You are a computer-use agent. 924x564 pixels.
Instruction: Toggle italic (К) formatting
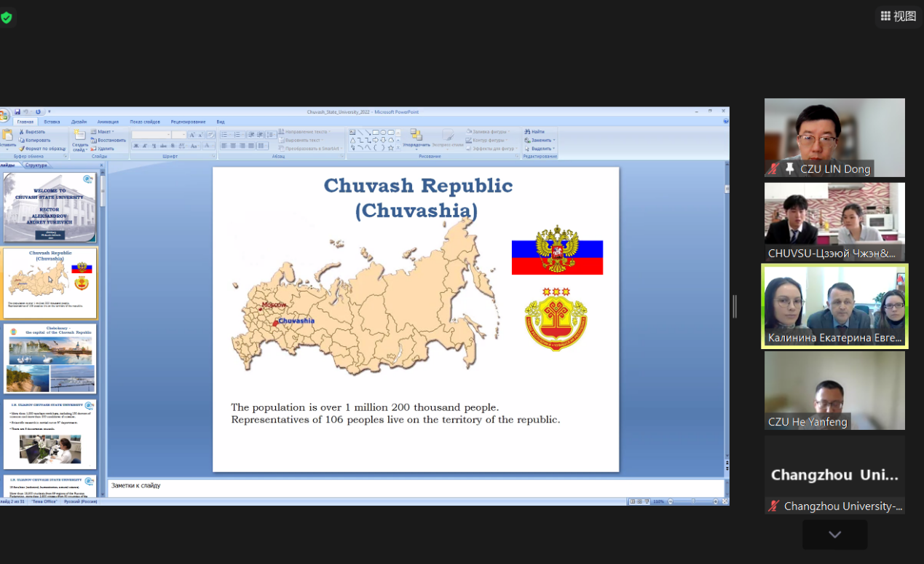[145, 146]
